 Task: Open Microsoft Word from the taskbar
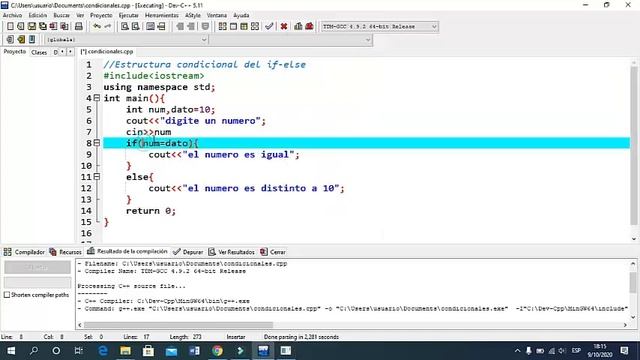click(194, 351)
